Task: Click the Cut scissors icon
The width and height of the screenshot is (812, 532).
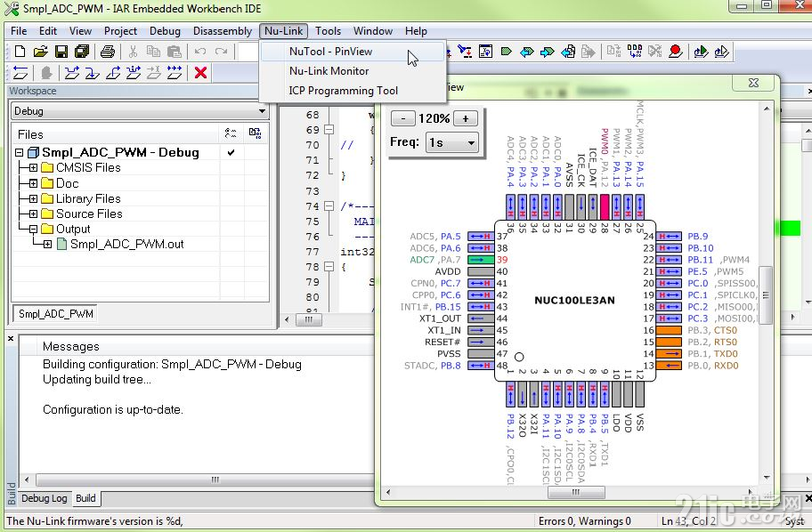Action: point(133,52)
